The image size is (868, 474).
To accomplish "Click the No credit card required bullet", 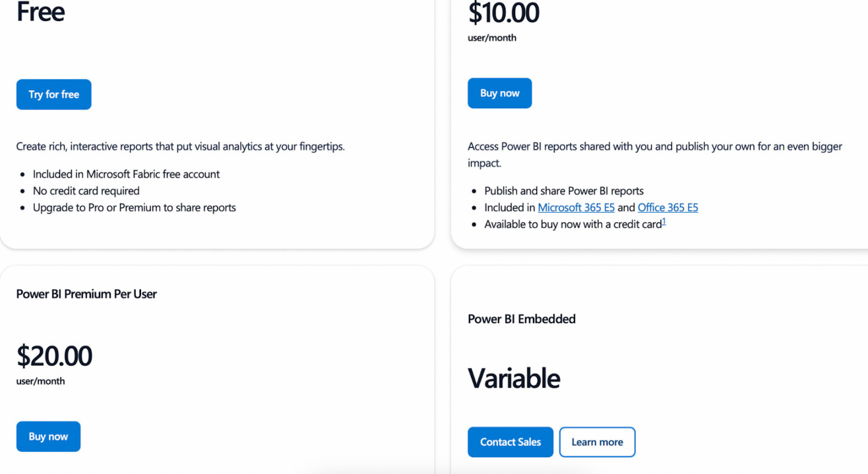I will (86, 190).
